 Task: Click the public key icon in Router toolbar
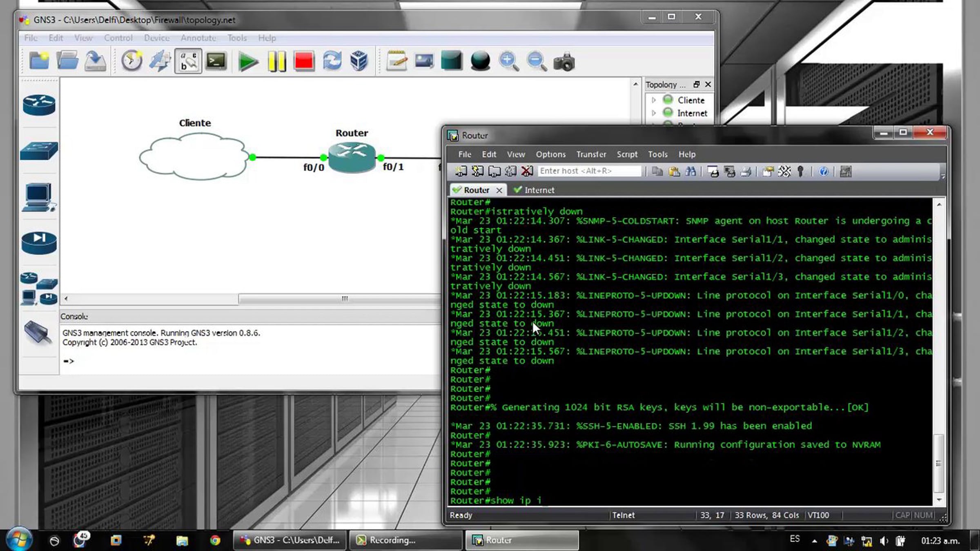coord(800,171)
